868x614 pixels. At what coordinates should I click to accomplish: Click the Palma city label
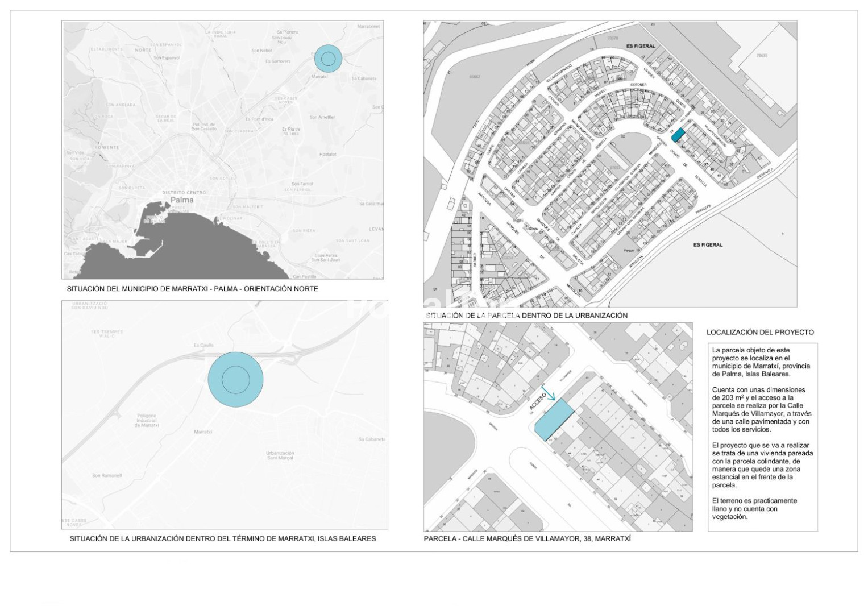[x=182, y=200]
